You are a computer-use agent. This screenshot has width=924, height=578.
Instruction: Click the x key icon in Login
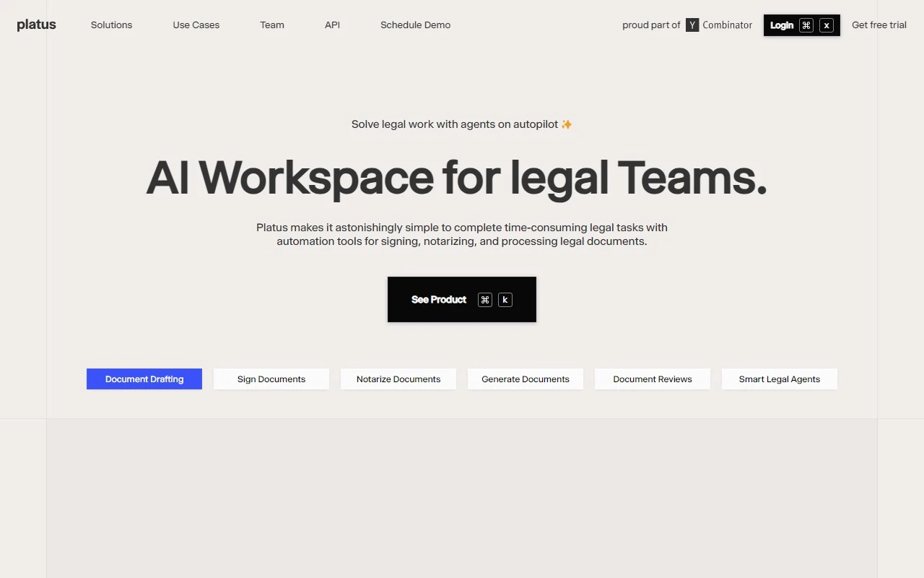827,25
